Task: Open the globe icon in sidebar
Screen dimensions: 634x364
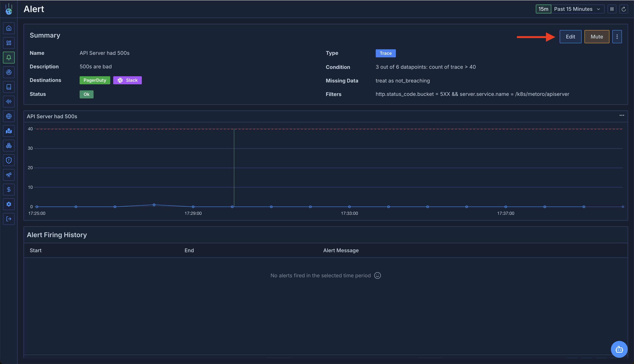Action: (x=9, y=116)
